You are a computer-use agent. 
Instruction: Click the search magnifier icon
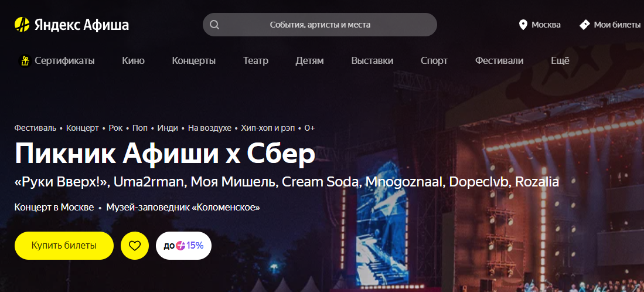214,25
